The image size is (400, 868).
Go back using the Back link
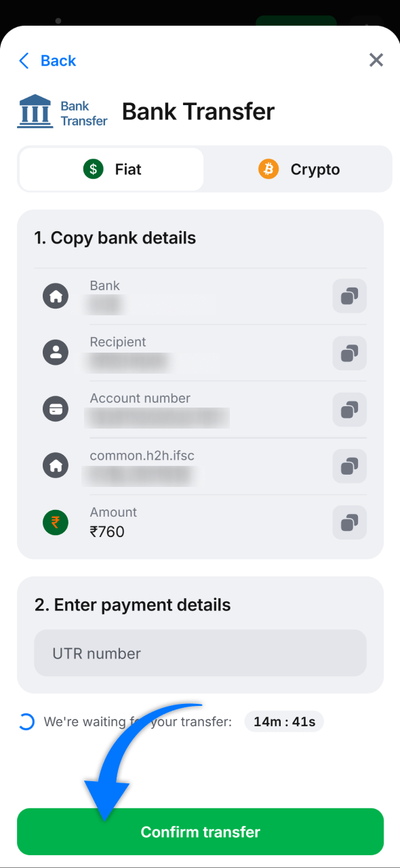click(46, 60)
